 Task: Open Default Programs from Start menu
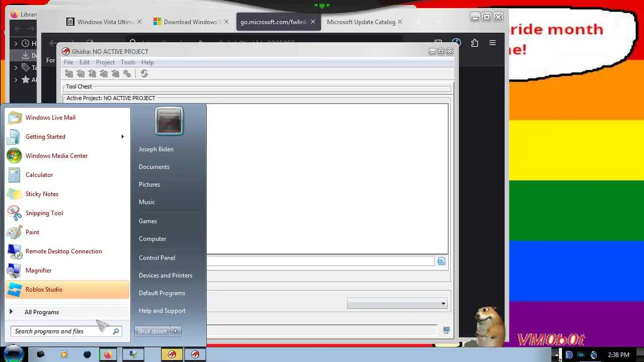click(162, 293)
